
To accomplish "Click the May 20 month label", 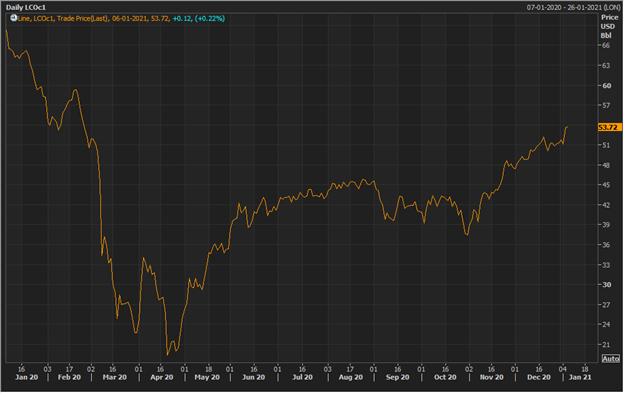I will (207, 377).
